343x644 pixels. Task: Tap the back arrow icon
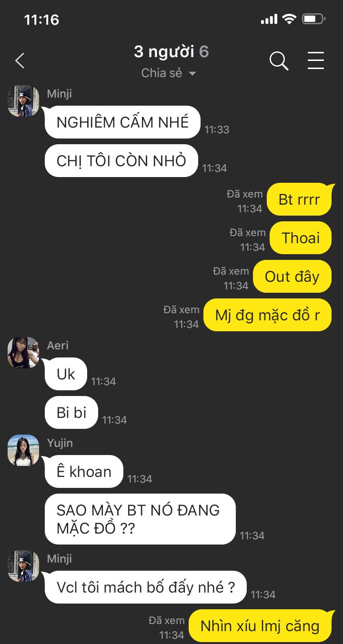click(x=20, y=61)
